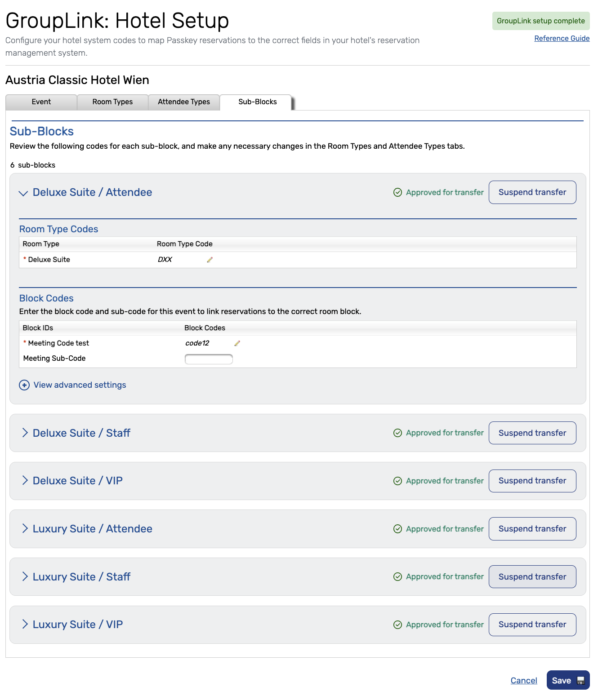Click the approved checkmark for Luxury Suite / Staff
The image size is (598, 700).
point(397,577)
